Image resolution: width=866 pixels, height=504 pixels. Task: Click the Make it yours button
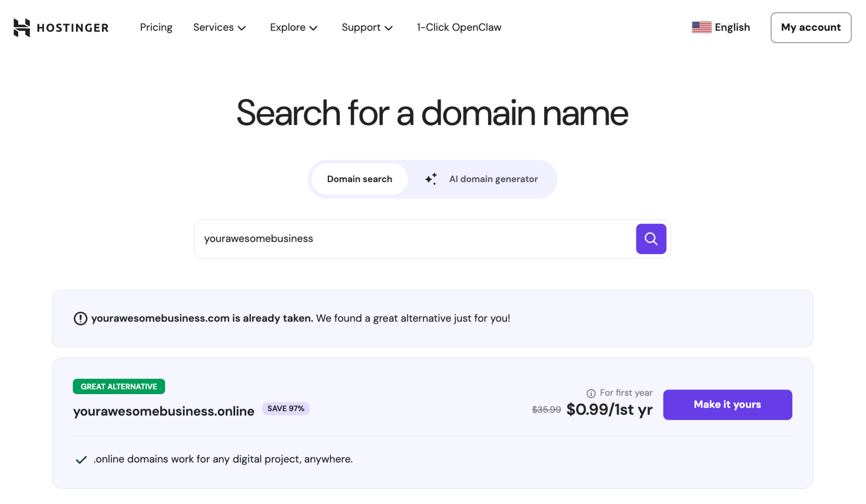pyautogui.click(x=727, y=405)
